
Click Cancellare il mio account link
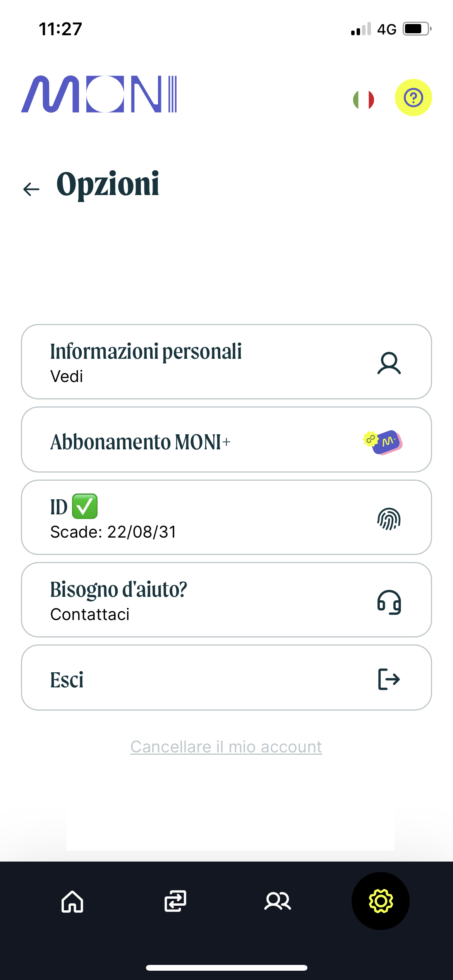click(226, 747)
